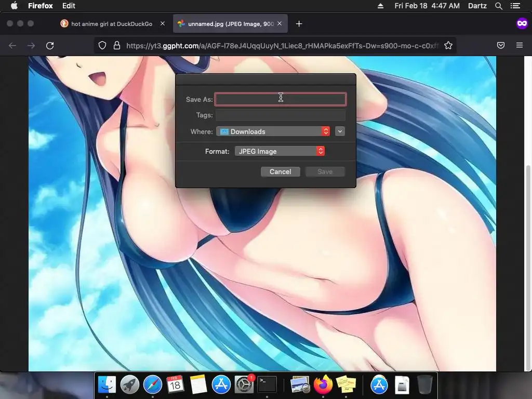This screenshot has width=532, height=399.
Task: Reload the current page
Action: [x=50, y=46]
